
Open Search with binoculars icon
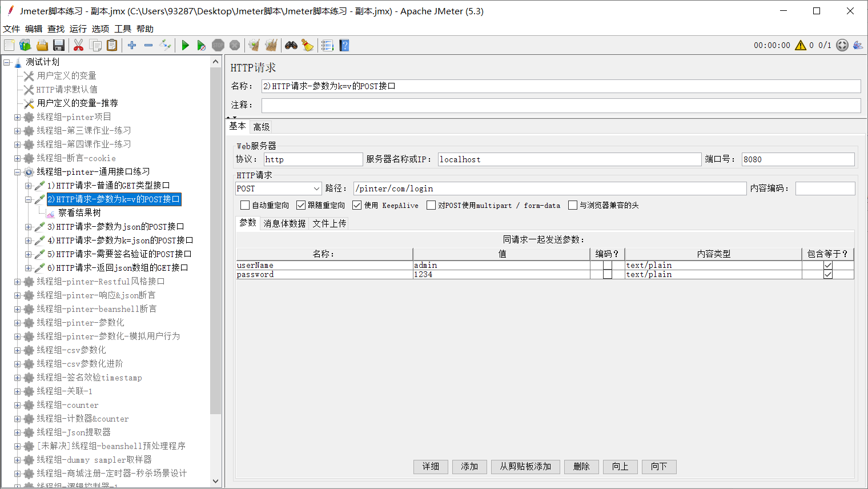(291, 45)
